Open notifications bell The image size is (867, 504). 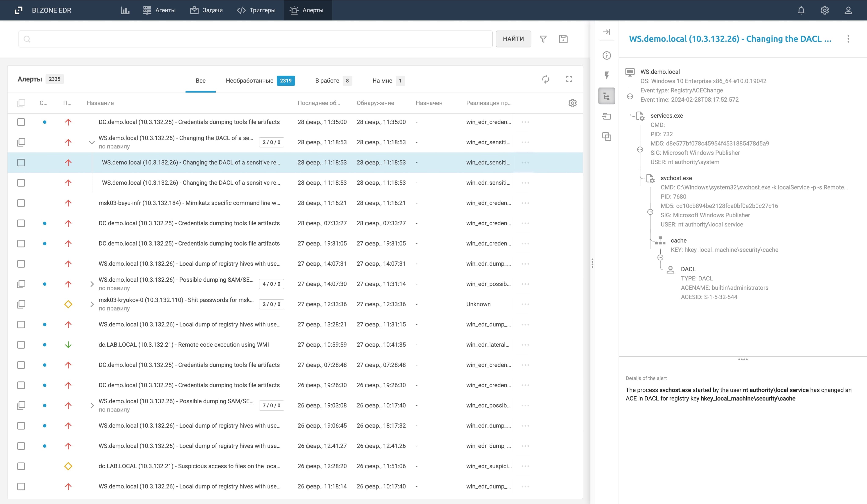801,10
